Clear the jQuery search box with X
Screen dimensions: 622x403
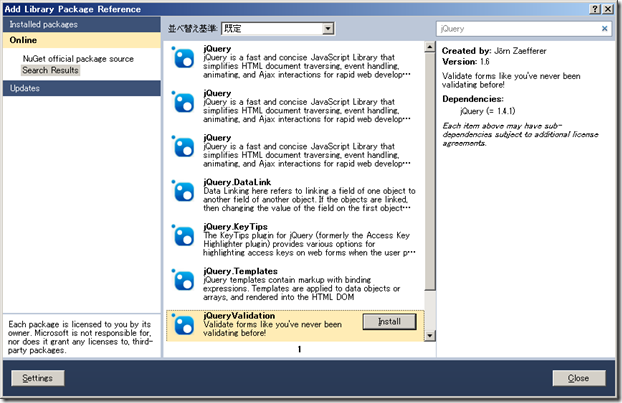point(605,29)
